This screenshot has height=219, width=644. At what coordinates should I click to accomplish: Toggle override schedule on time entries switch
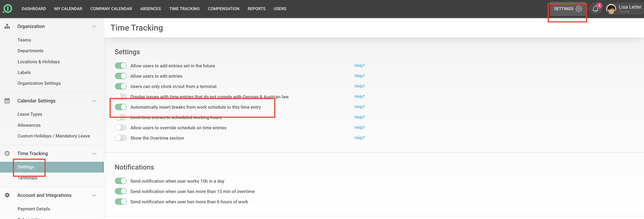click(x=121, y=128)
